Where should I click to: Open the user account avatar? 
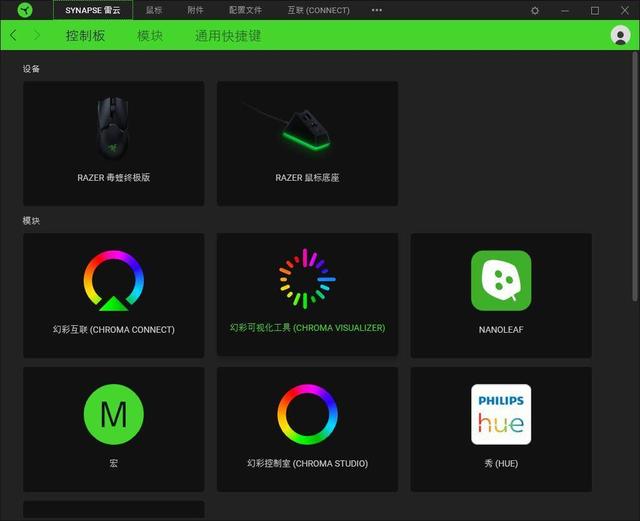click(620, 36)
